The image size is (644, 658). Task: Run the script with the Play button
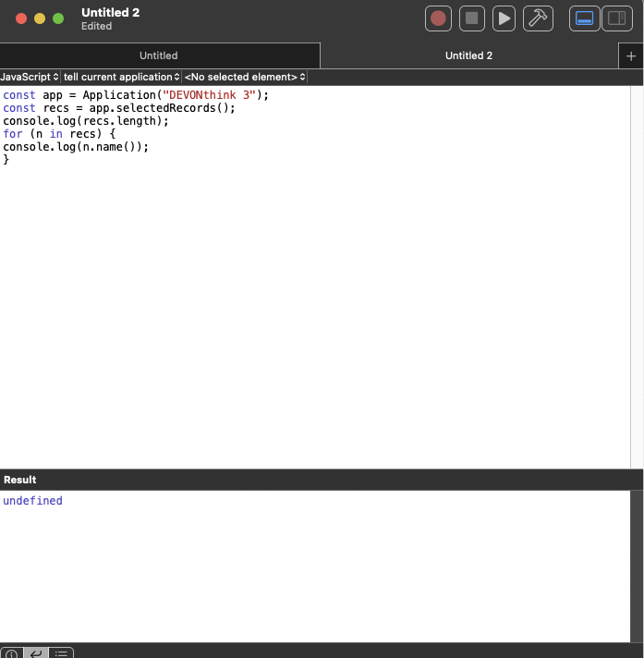point(504,18)
